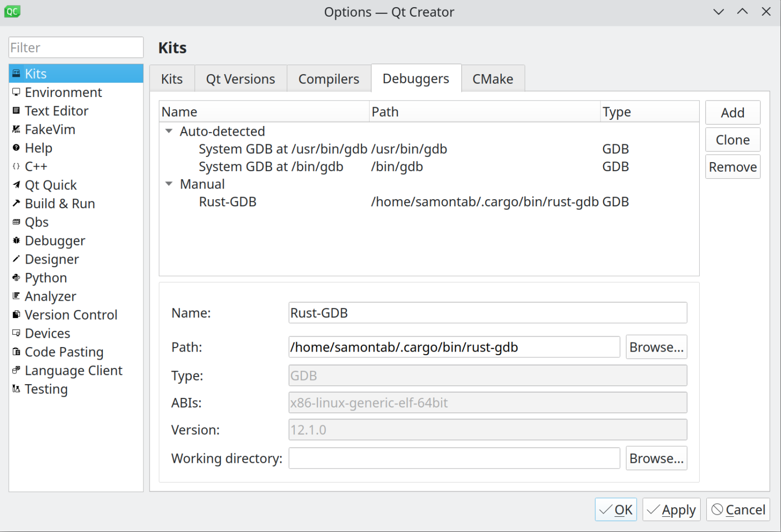Image resolution: width=781 pixels, height=532 pixels.
Task: Select the Version Control icon
Action: click(x=16, y=315)
